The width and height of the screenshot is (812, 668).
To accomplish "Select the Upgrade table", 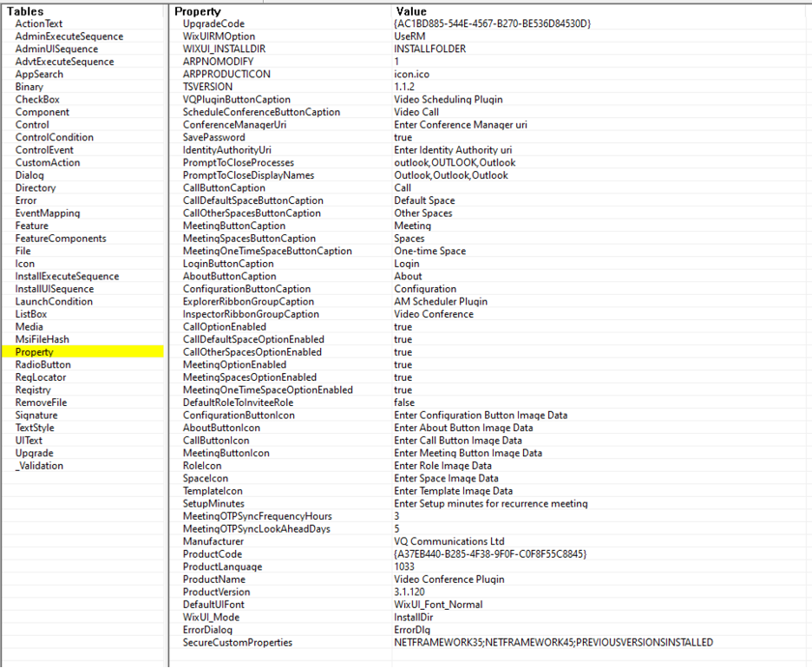I will (34, 453).
